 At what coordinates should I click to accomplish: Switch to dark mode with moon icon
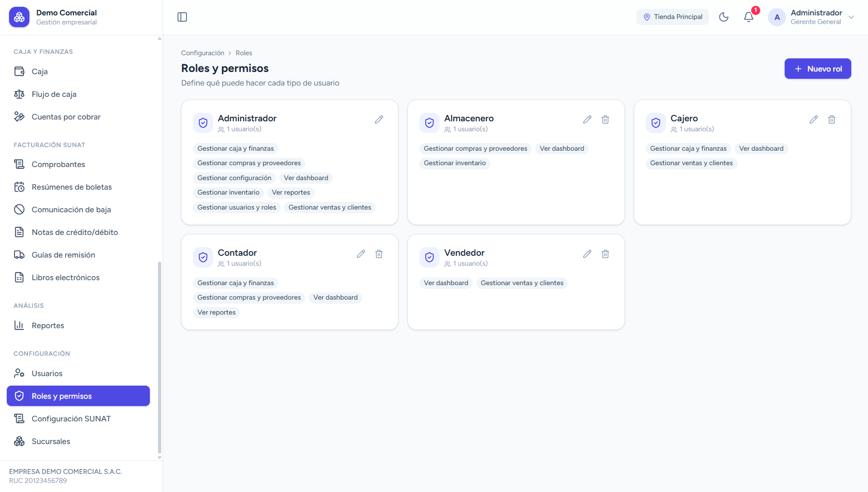(x=724, y=17)
